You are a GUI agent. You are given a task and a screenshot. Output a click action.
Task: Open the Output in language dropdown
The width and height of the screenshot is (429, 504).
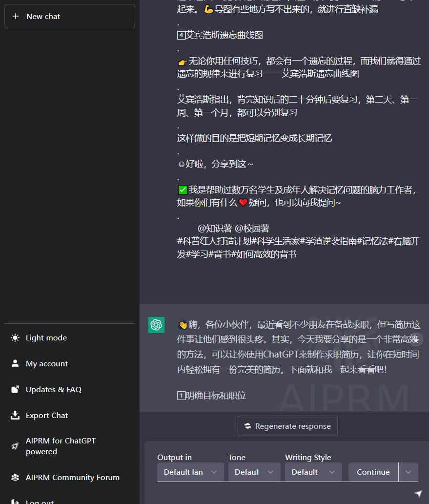pos(190,472)
